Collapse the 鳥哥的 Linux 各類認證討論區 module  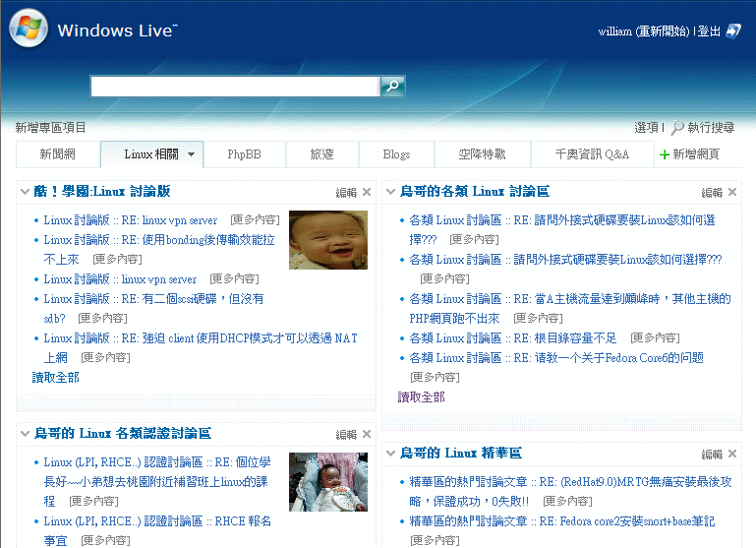pos(26,434)
